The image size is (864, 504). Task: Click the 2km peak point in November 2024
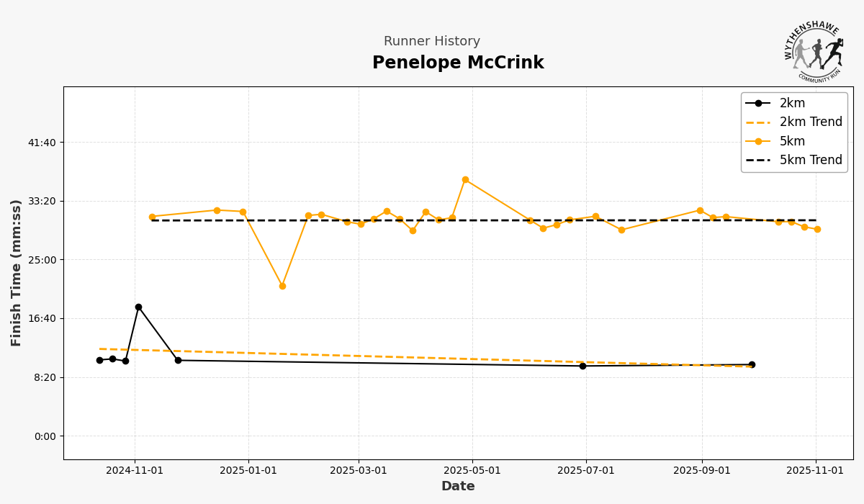(x=138, y=307)
